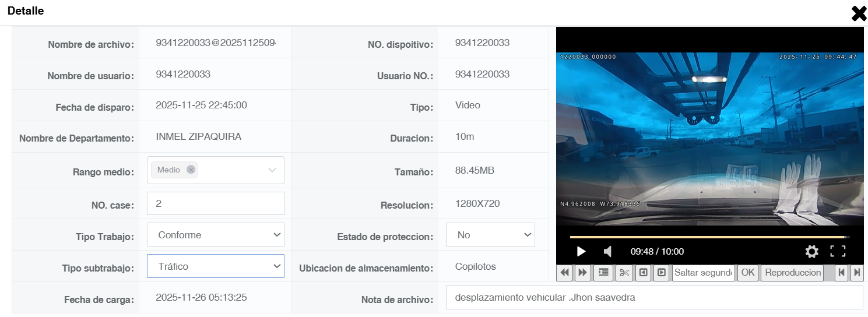Click the file name value 9341220033@2025112509
This screenshot has width=868, height=317.
coord(216,43)
